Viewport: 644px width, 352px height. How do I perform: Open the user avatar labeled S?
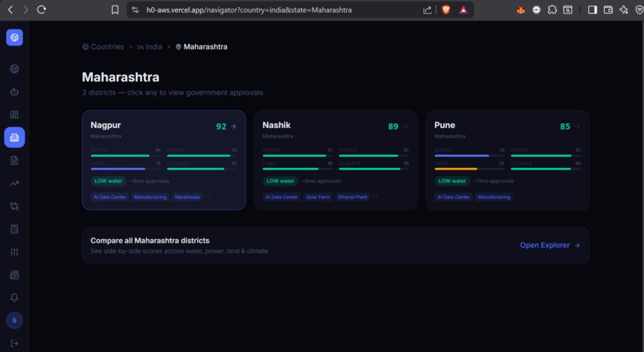[x=14, y=320]
